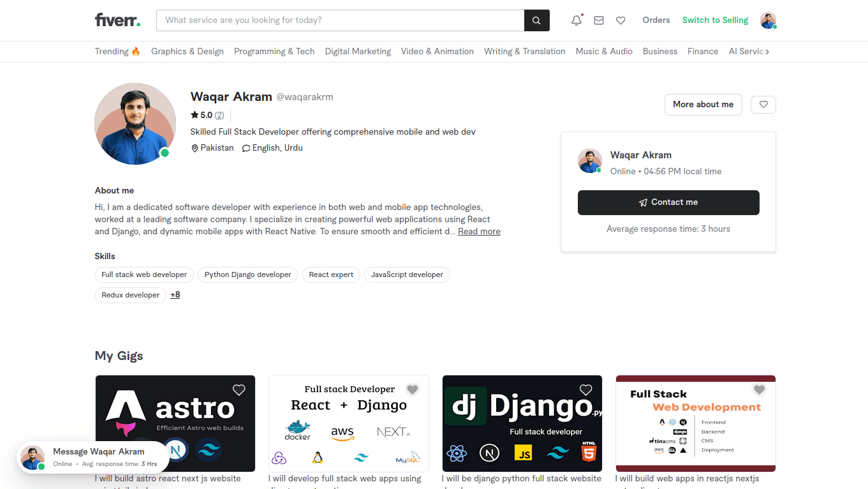
Task: Favorite the astro gig with its heart toggle
Action: pyautogui.click(x=239, y=389)
